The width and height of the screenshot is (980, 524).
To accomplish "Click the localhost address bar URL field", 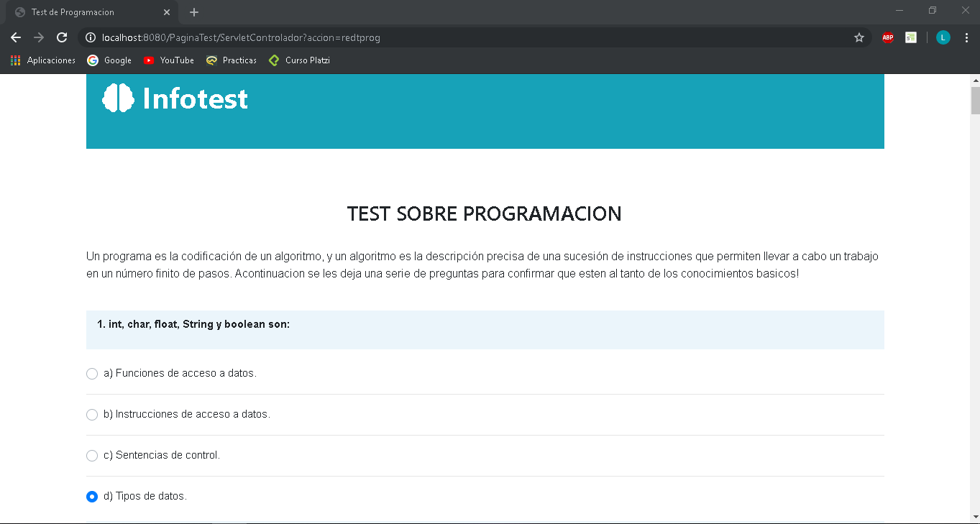I will (475, 37).
